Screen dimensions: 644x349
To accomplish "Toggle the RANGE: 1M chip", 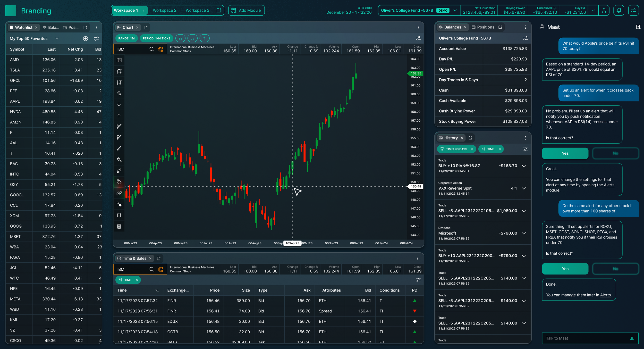I will click(126, 38).
